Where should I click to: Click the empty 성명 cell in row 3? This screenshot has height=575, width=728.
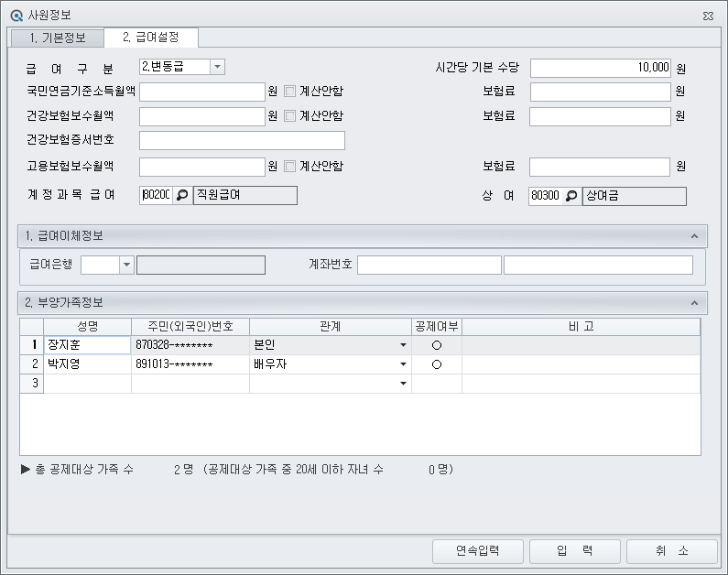[87, 384]
